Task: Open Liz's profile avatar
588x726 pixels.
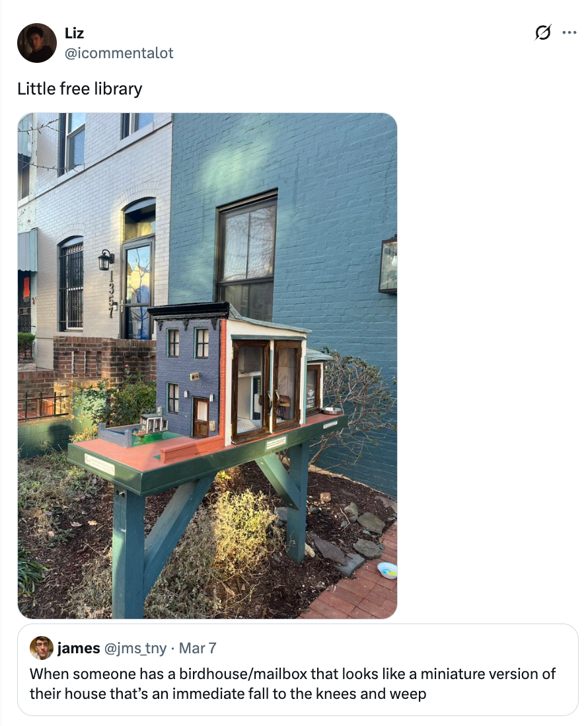Action: pyautogui.click(x=37, y=42)
